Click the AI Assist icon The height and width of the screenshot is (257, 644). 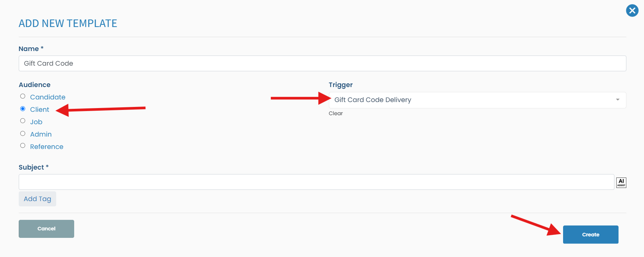point(621,182)
